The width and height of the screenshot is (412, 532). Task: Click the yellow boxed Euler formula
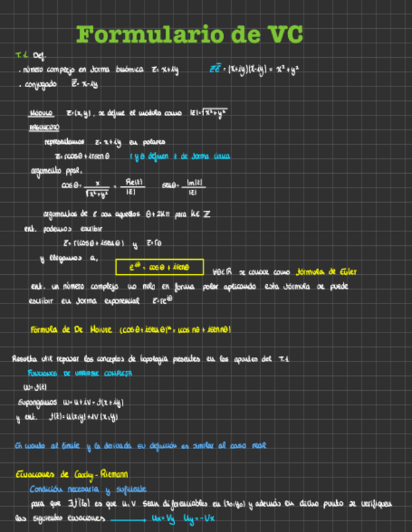160,267
